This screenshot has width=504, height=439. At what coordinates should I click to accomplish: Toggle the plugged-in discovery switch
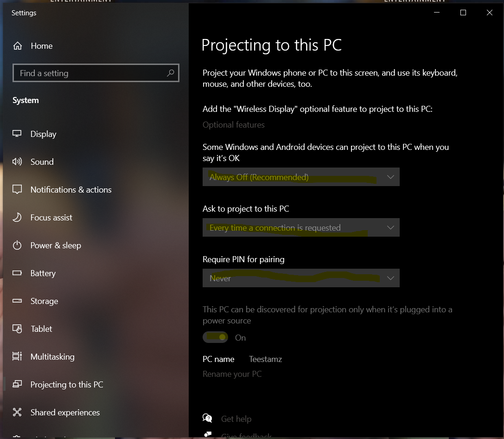tap(215, 337)
